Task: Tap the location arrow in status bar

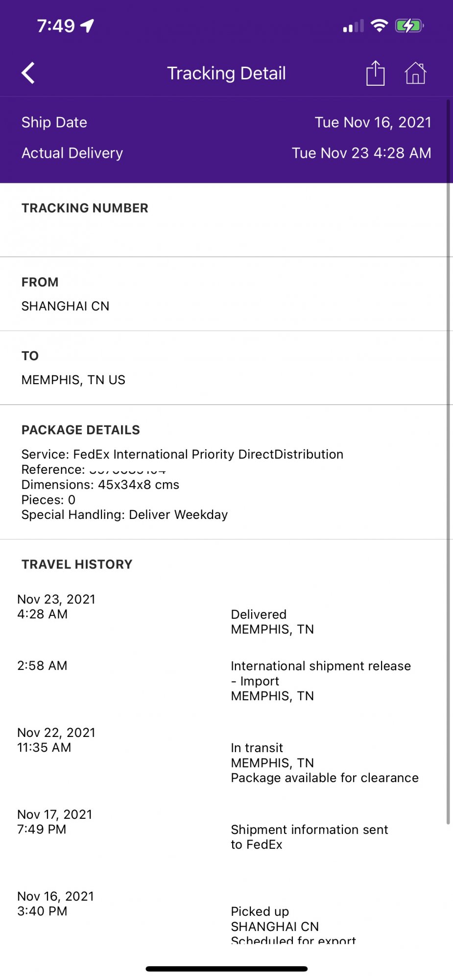Action: [x=87, y=25]
